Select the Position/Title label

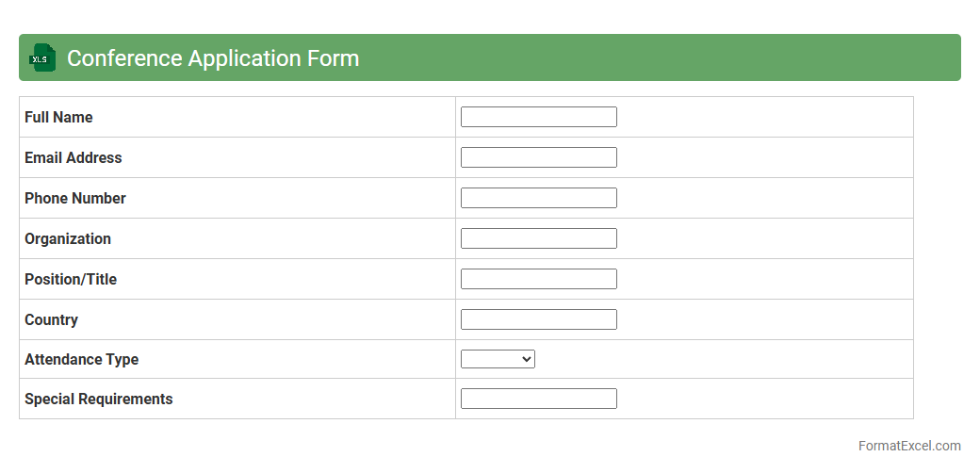click(70, 279)
